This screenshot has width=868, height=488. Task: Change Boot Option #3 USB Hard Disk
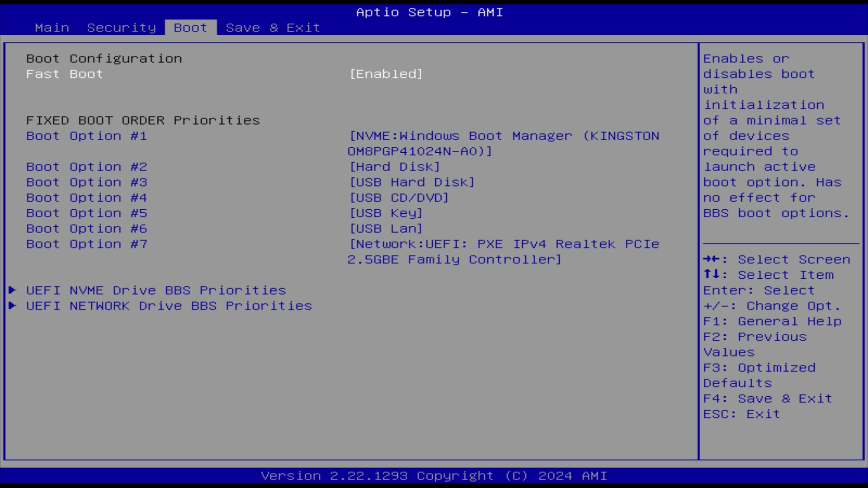[x=411, y=182]
